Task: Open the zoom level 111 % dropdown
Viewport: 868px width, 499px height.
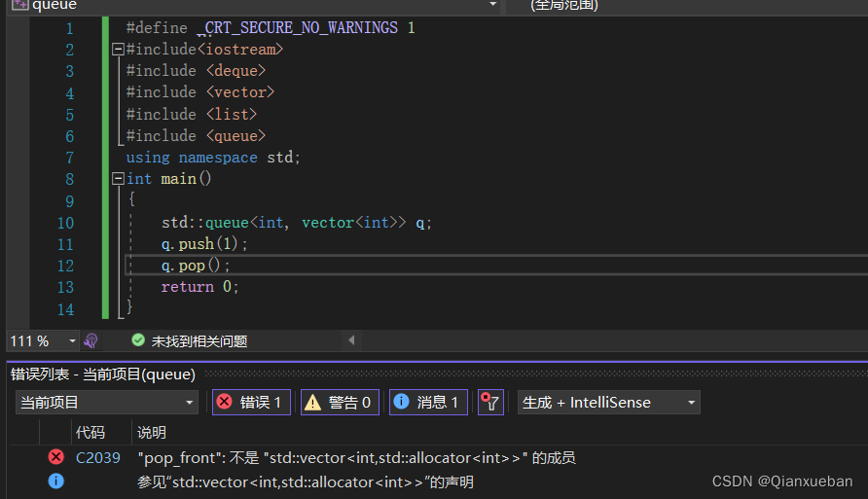Action: point(72,340)
